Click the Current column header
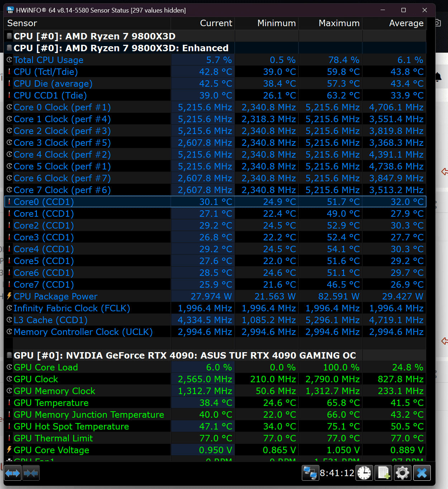 [203, 23]
